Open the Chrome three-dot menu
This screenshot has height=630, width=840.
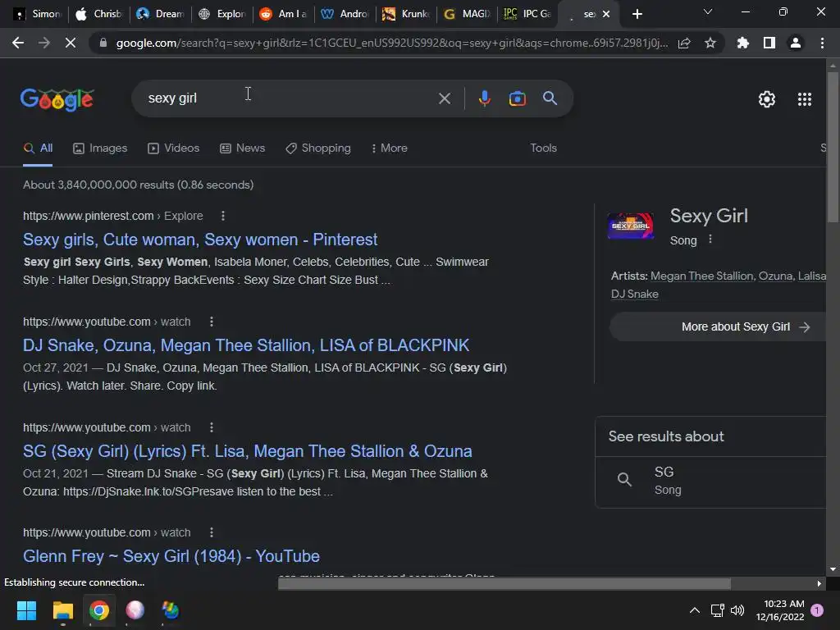(x=822, y=43)
